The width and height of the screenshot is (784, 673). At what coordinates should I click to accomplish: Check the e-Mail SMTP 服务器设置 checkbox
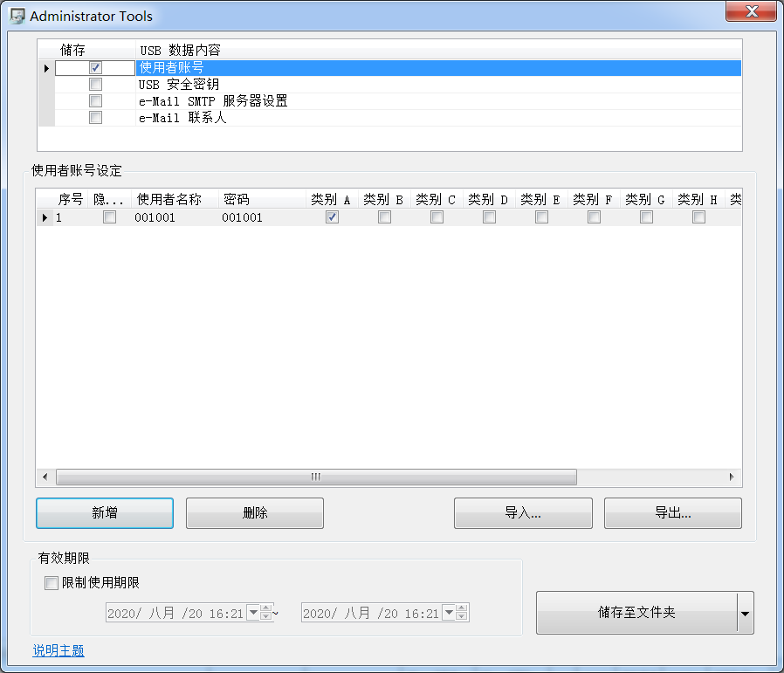click(x=95, y=100)
